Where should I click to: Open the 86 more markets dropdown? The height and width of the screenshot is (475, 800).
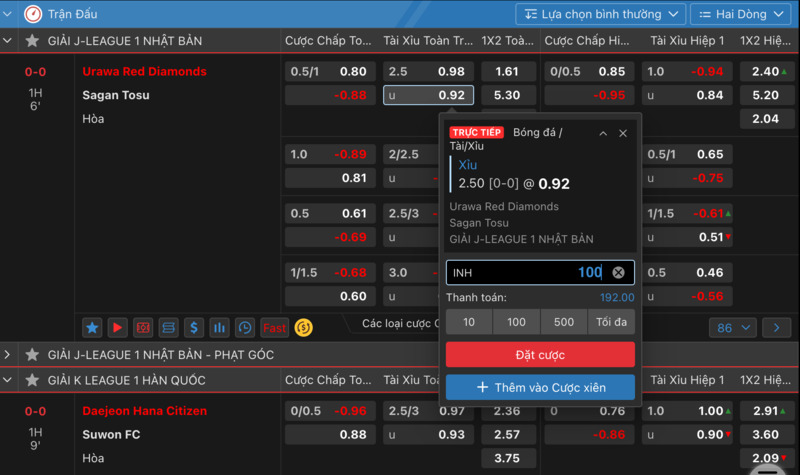coord(732,328)
